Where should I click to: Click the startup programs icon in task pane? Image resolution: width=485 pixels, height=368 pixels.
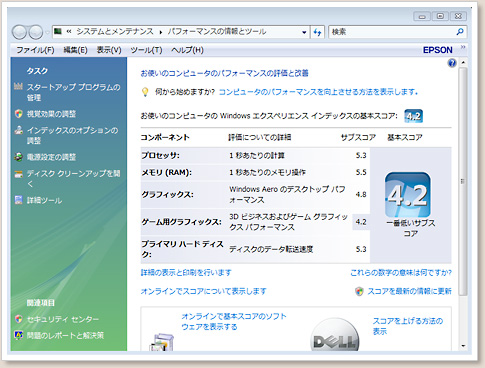click(x=18, y=87)
